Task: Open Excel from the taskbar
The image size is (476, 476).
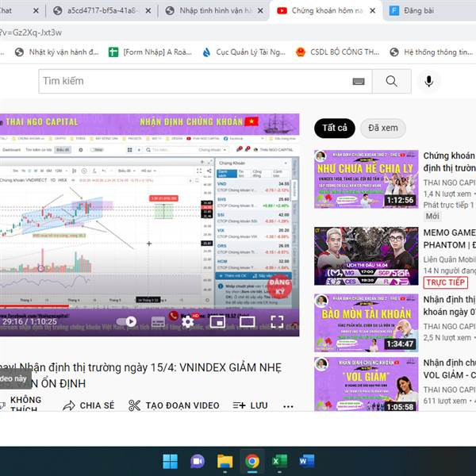Action: pos(279,461)
